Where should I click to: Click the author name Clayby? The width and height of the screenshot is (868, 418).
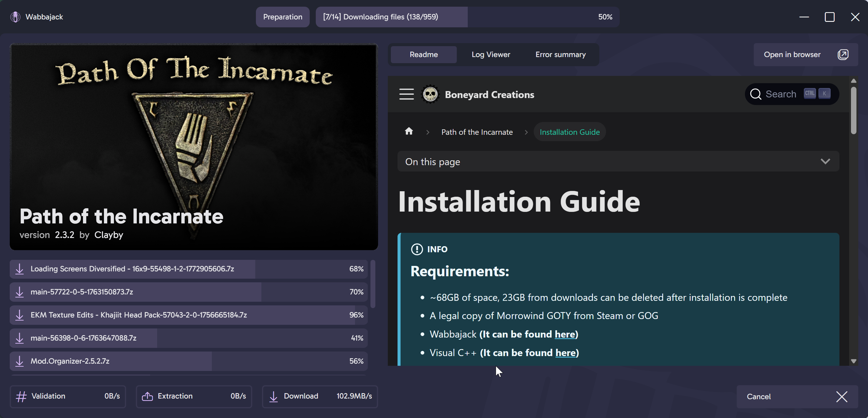[x=108, y=235]
